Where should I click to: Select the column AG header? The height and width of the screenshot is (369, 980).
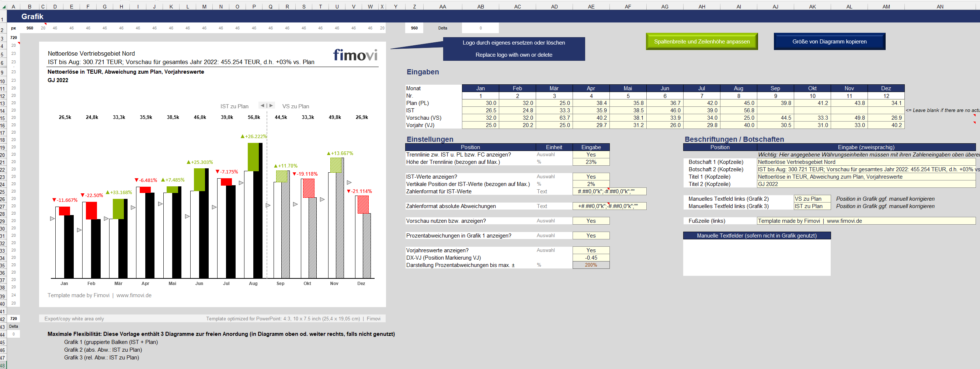665,7
